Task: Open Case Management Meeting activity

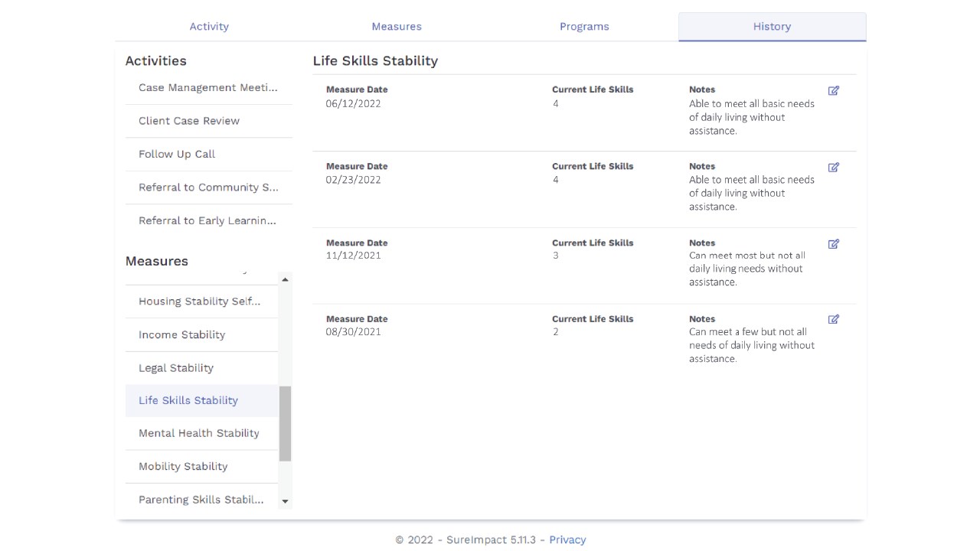Action: click(x=208, y=88)
